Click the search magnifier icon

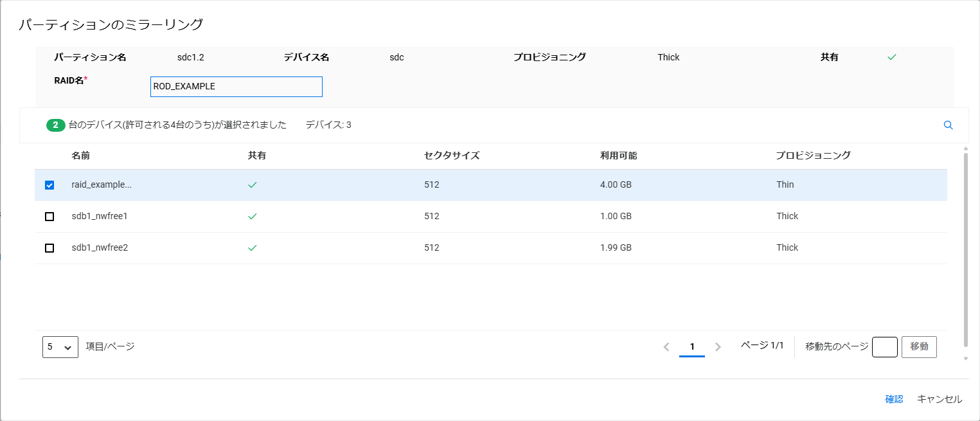948,125
